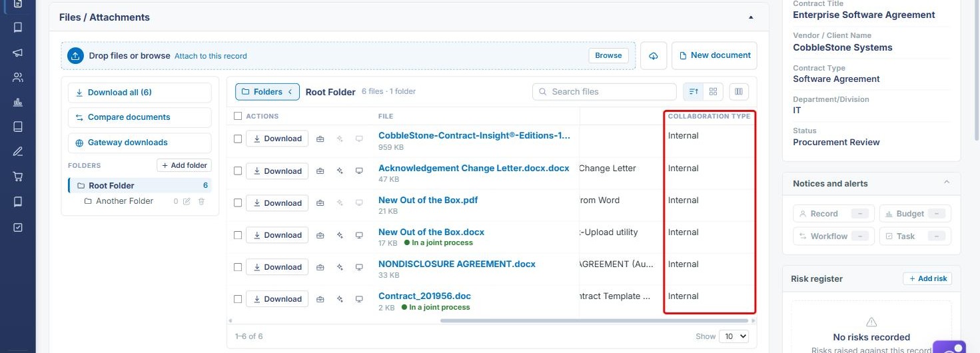Click the Record notices chip
Image resolution: width=980 pixels, height=353 pixels.
pyautogui.click(x=832, y=214)
